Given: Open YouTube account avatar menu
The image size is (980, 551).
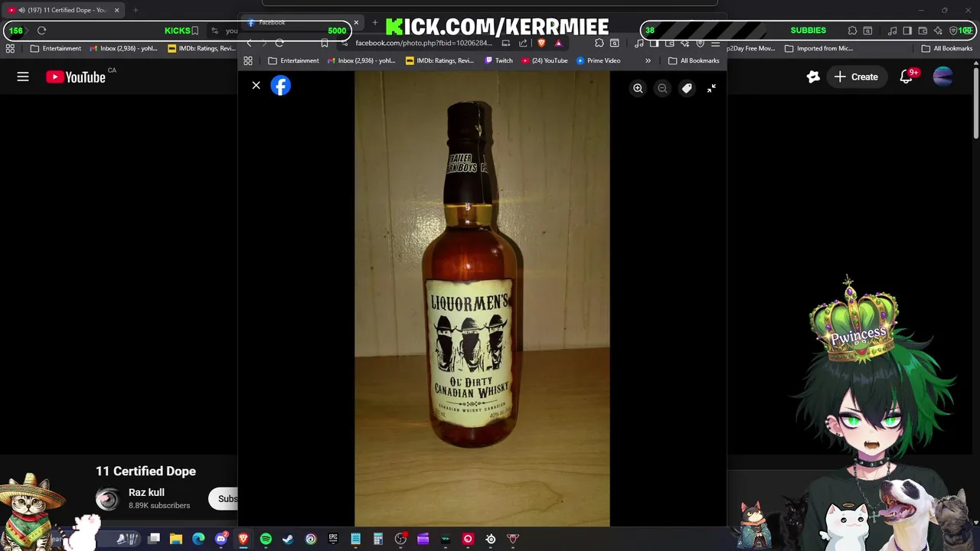Looking at the screenshot, I should (x=943, y=77).
